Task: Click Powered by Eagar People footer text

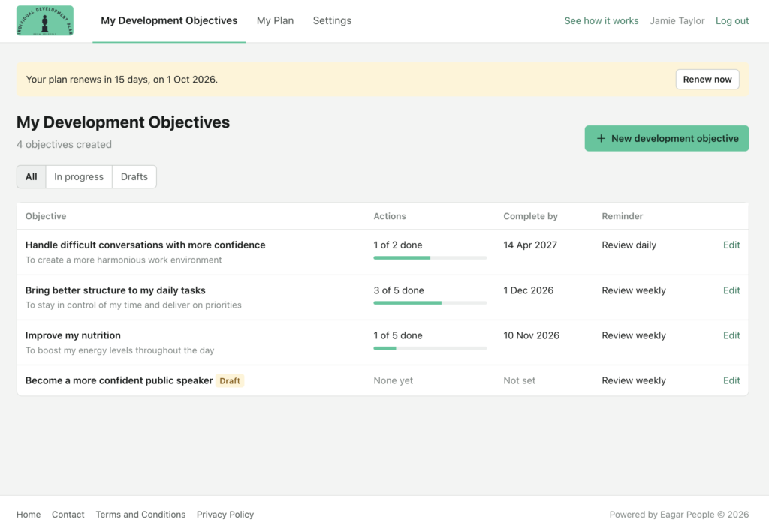Action: click(679, 515)
